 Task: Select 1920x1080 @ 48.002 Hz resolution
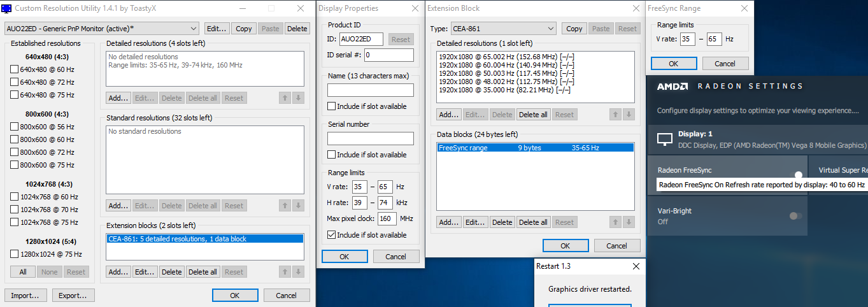[536, 82]
